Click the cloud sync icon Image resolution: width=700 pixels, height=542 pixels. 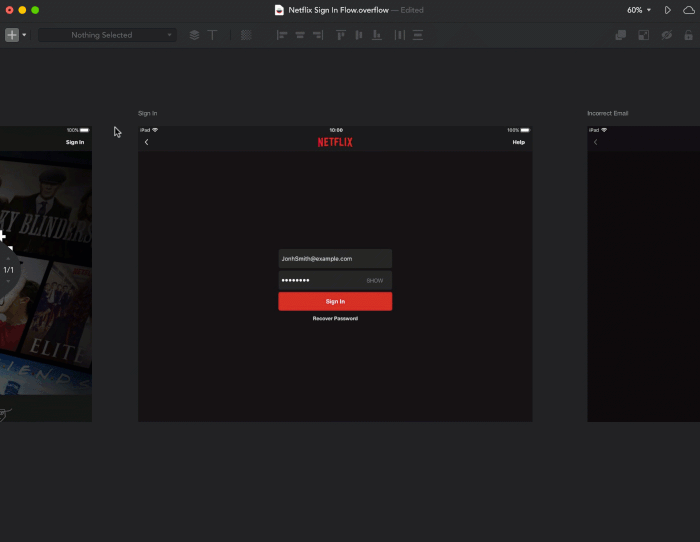click(689, 10)
